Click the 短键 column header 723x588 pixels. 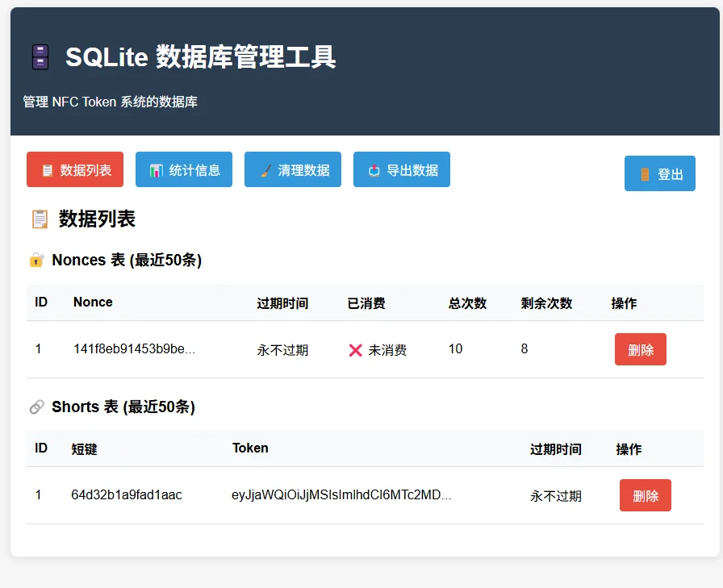point(84,448)
